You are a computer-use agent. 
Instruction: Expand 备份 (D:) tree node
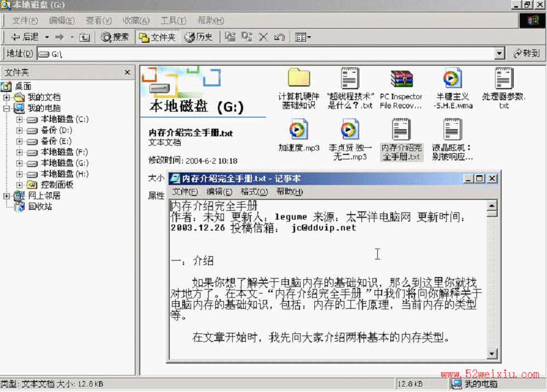tap(20, 130)
